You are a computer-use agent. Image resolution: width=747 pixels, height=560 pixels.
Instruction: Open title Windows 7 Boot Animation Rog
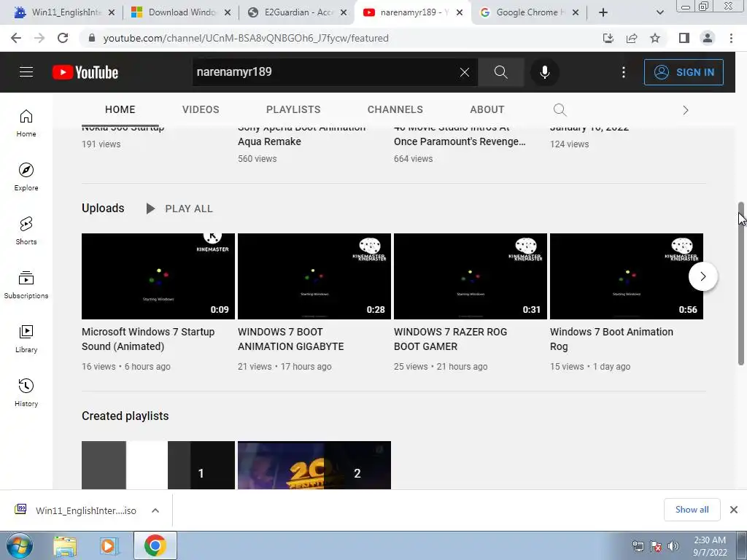pyautogui.click(x=611, y=339)
